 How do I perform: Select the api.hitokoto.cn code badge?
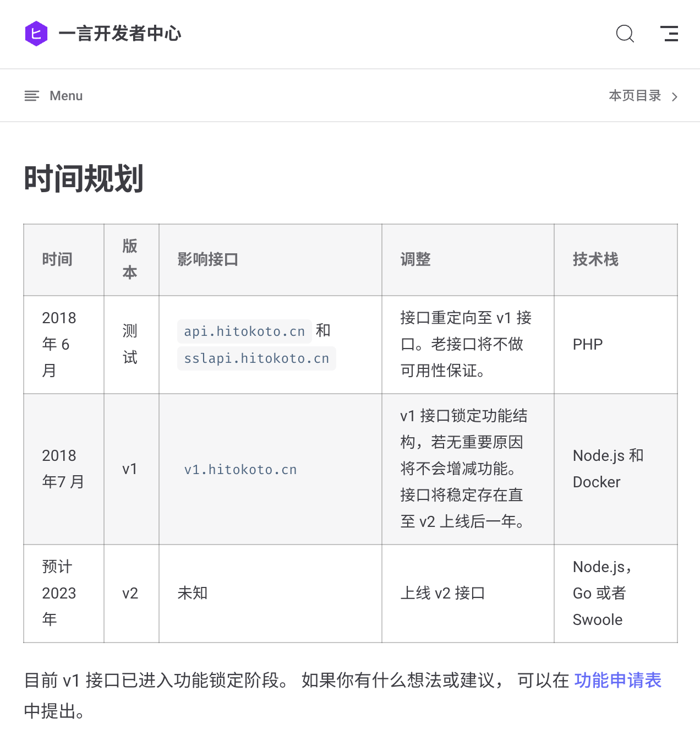[244, 331]
